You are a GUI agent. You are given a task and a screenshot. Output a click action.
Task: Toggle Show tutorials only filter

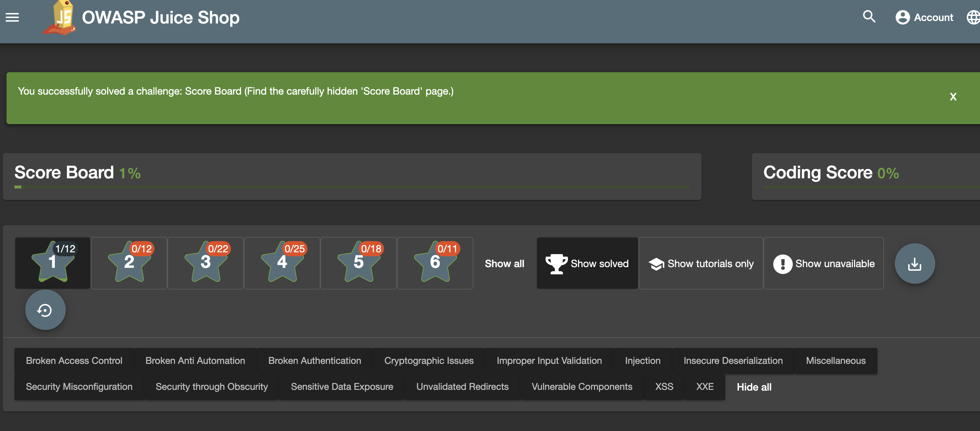[701, 264]
